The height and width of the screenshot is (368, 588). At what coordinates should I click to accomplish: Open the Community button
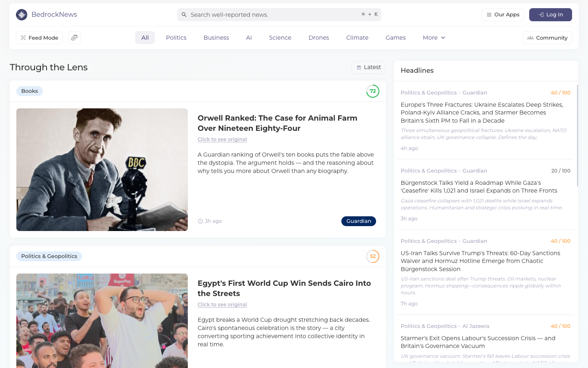(547, 38)
